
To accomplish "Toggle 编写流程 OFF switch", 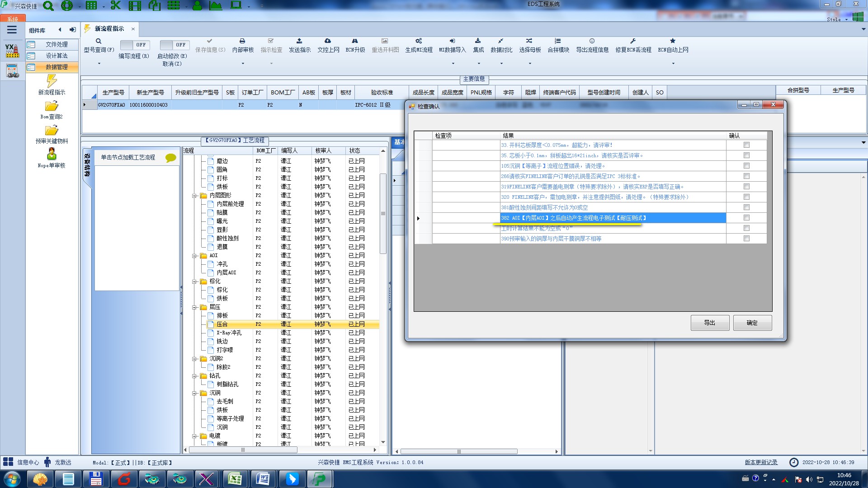I will (134, 45).
